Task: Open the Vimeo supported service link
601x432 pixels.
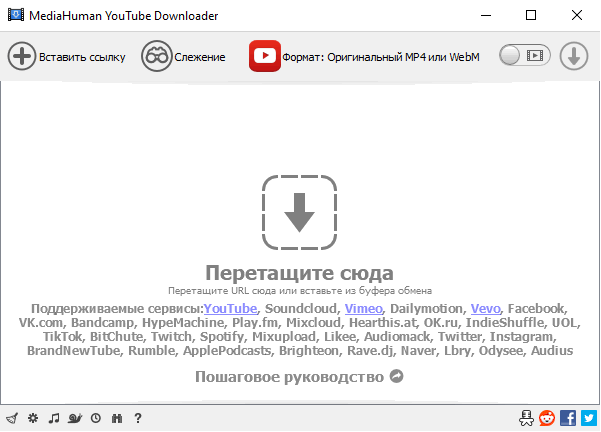Action: (363, 309)
